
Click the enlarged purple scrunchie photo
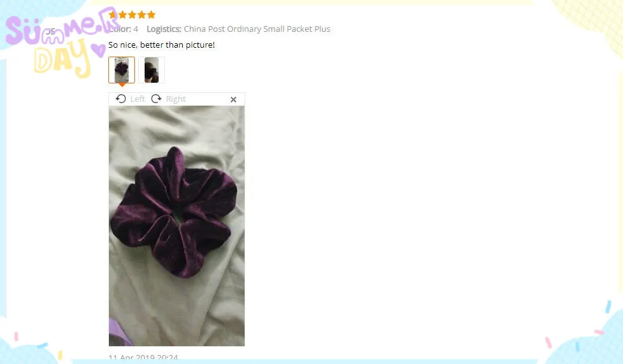pos(177,226)
